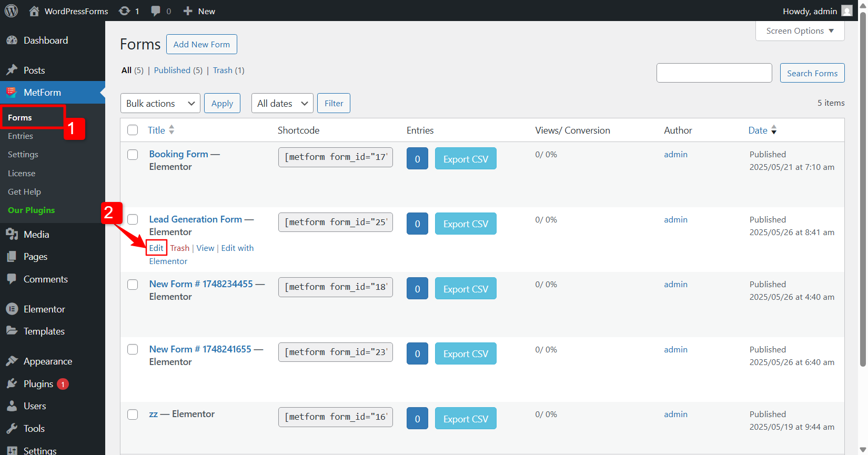Click the MetForm logo icon
Viewport: 868px width, 455px height.
tap(12, 93)
